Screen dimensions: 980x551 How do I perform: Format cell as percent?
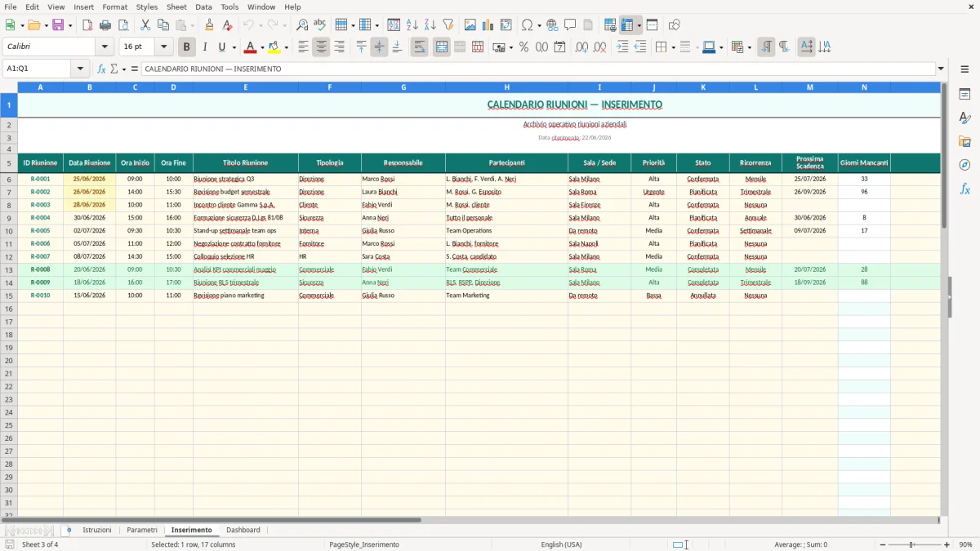click(x=523, y=47)
